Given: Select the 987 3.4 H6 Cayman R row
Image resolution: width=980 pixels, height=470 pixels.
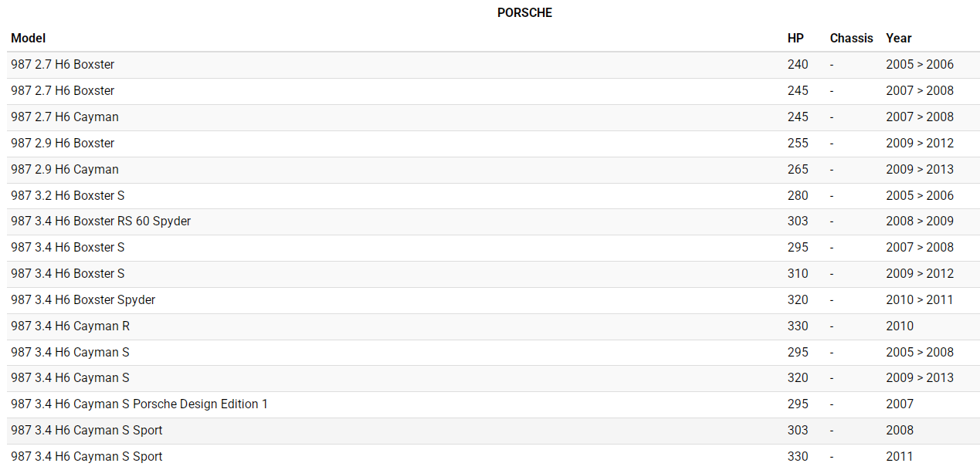Looking at the screenshot, I should pos(70,326).
